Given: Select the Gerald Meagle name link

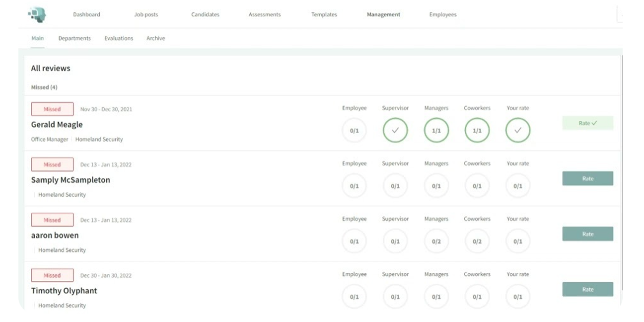Looking at the screenshot, I should pos(57,124).
